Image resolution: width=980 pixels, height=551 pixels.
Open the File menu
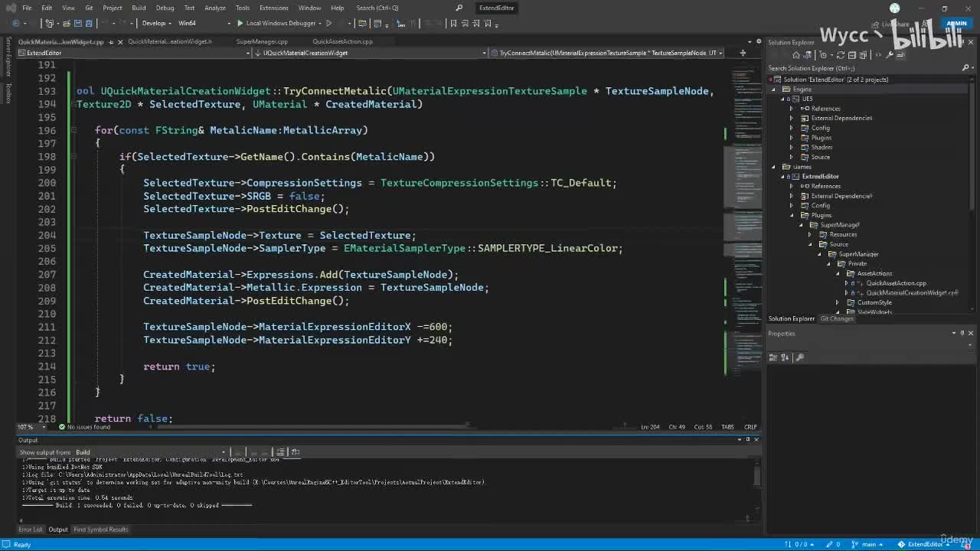tap(27, 8)
